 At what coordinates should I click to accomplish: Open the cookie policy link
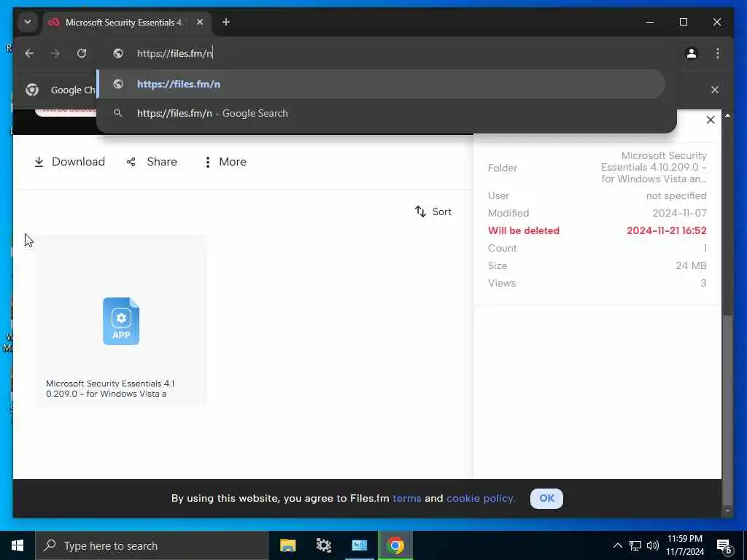point(480,498)
